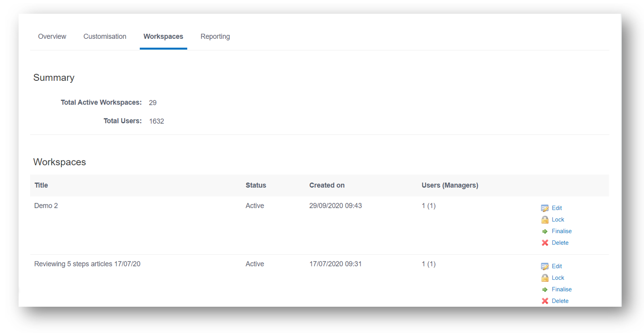
Task: Click the green Finalise arrow icon for Demo 2
Action: pyautogui.click(x=545, y=231)
